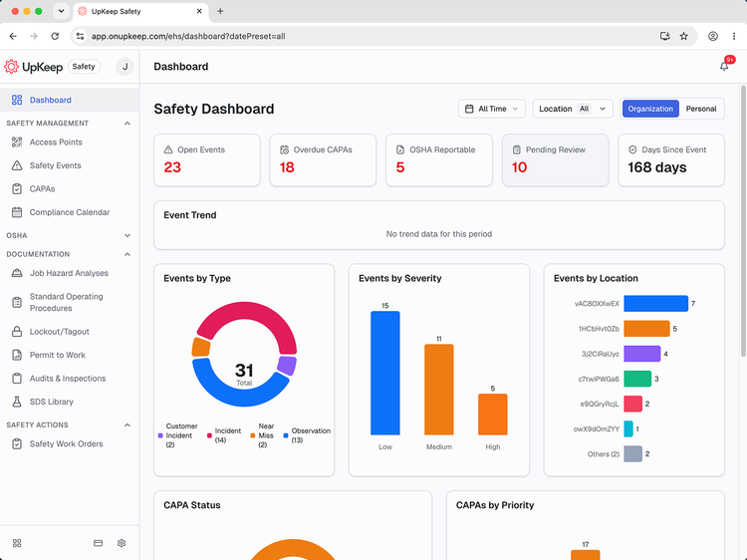Click the Job Hazard Analyses helmet icon
The width and height of the screenshot is (747, 560).
pos(17,273)
